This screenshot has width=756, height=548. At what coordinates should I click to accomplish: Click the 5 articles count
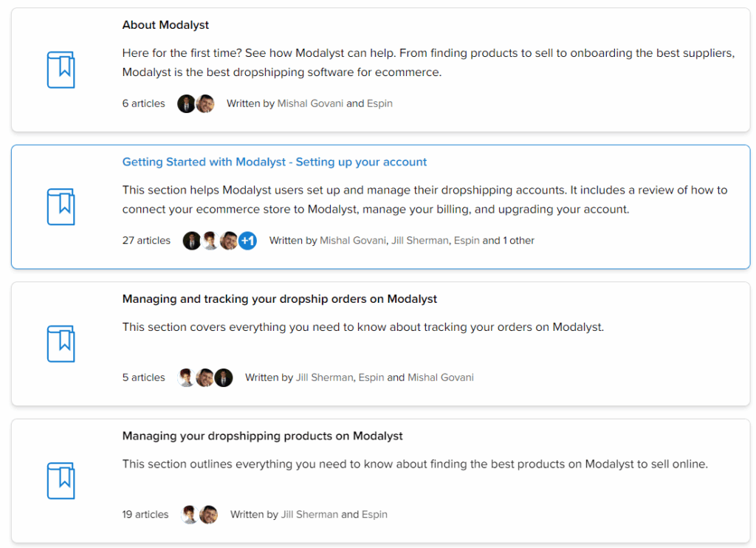(143, 377)
